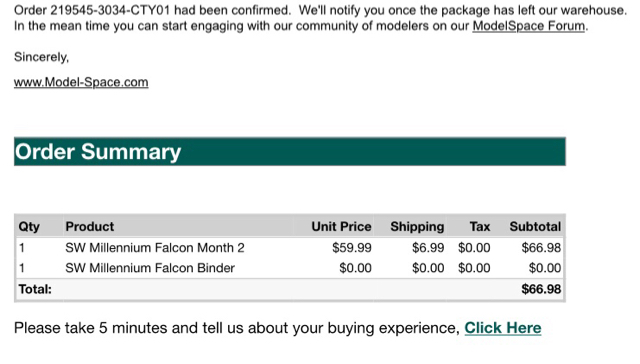This screenshot has height=364, width=640.
Task: Click the Tax column header
Action: [480, 226]
